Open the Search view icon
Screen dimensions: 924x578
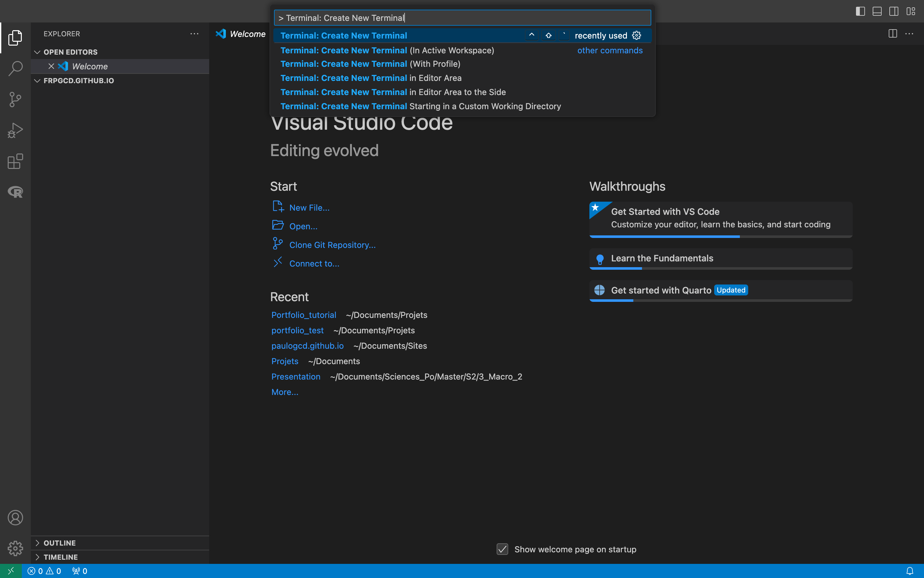(x=15, y=68)
